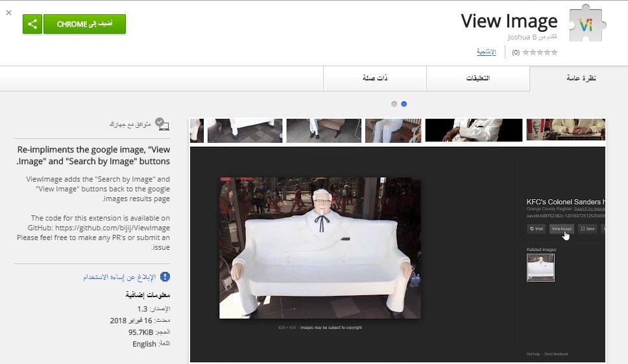Click the الإبلاغ عن إساءة الاستخدام link
This screenshot has height=364, width=628.
coord(119,277)
